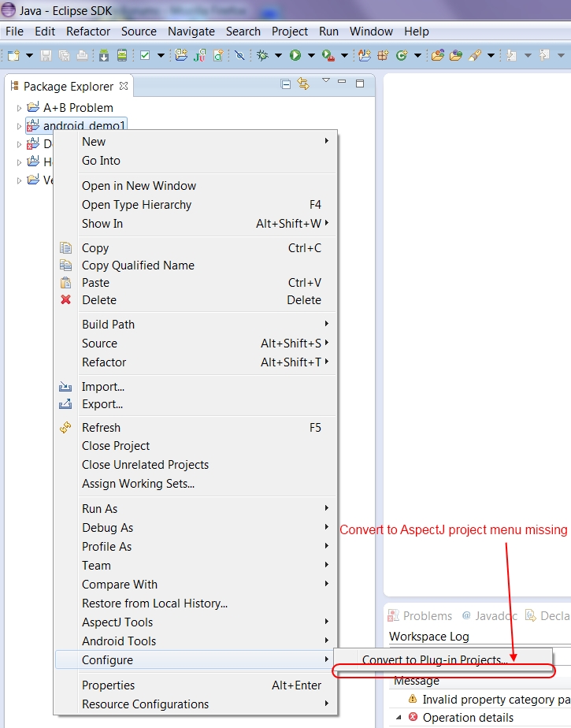Click the Search pencil toolbar icon

[x=475, y=56]
